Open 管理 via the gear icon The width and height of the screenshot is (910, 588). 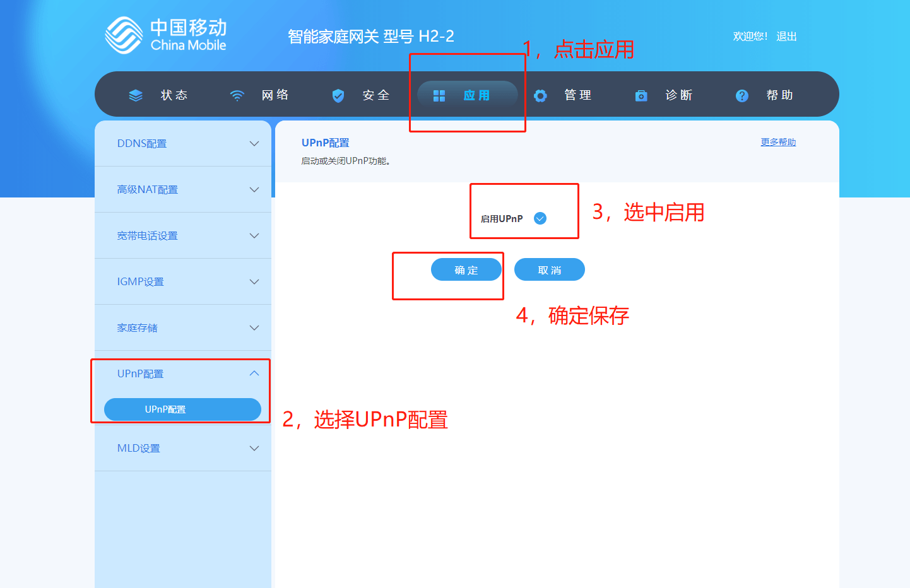click(540, 95)
